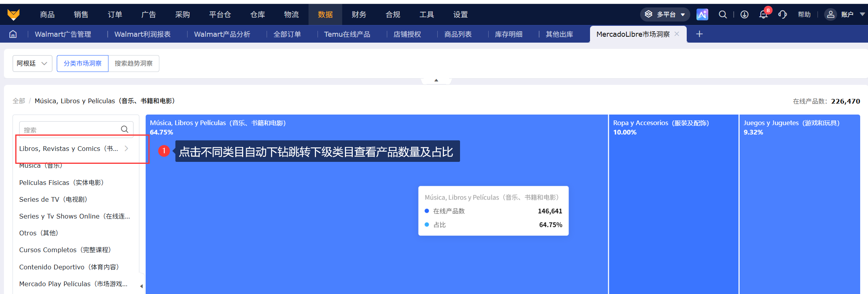This screenshot has height=294, width=868.
Task: Click the Música, Libros y Películas breadcrumb
Action: [x=105, y=101]
